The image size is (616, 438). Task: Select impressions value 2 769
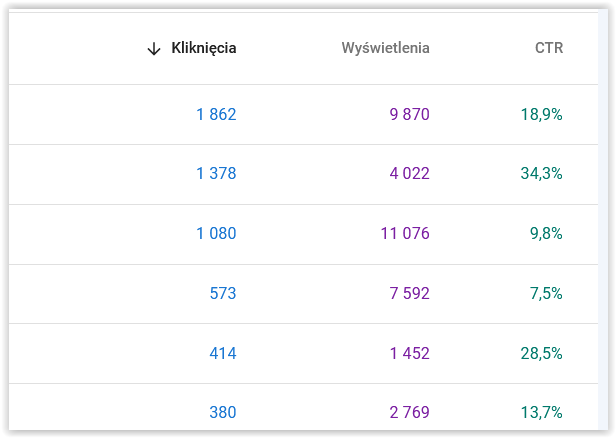[409, 413]
